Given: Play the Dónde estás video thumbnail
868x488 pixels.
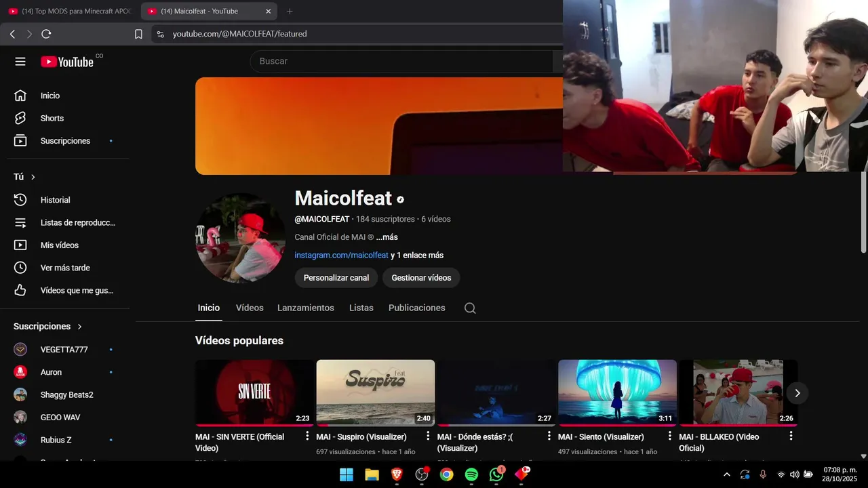Looking at the screenshot, I should 496,393.
